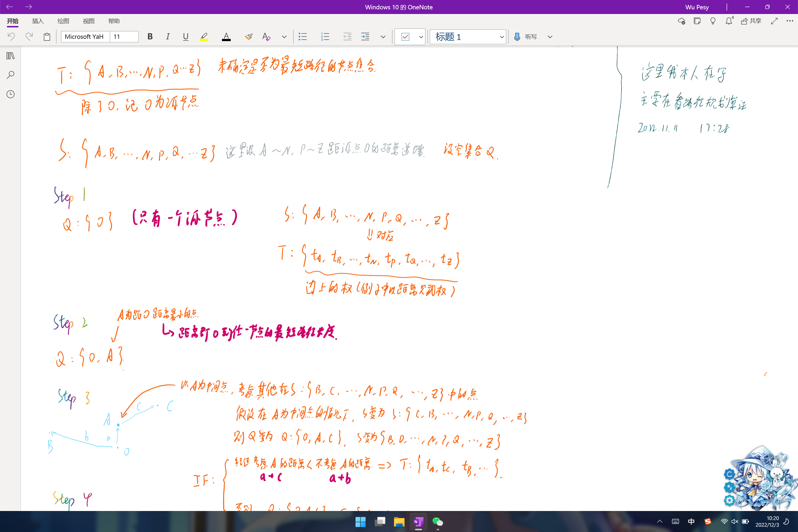798x532 pixels.
Task: Insert a numbered list
Action: pos(325,37)
